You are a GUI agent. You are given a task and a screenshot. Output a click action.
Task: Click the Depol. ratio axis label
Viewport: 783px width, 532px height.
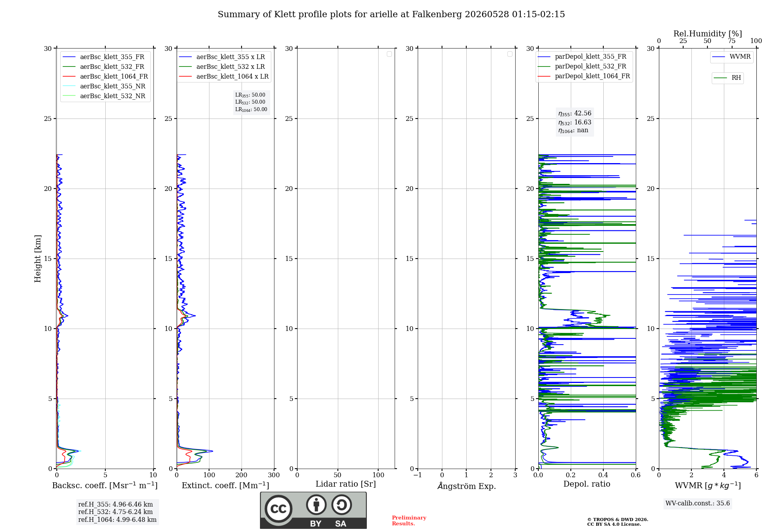pyautogui.click(x=587, y=484)
